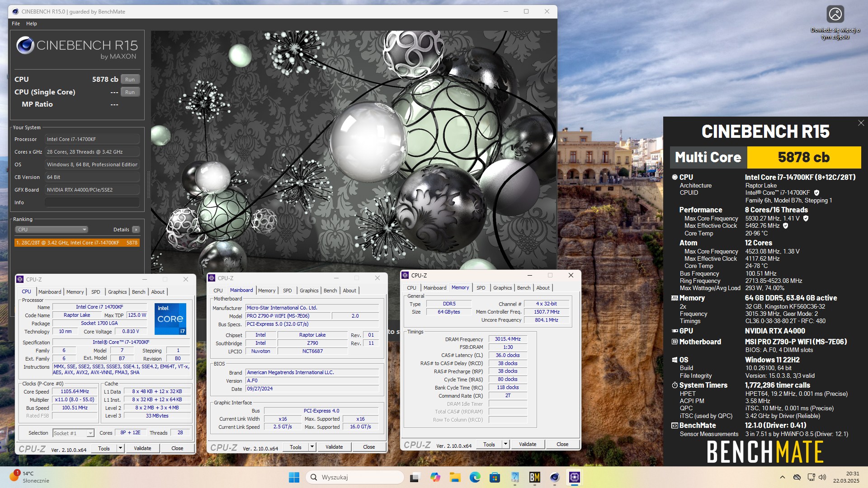Click Tools button in right CPU-Z window
Viewport: 868px width, 488px height.
pos(489,445)
